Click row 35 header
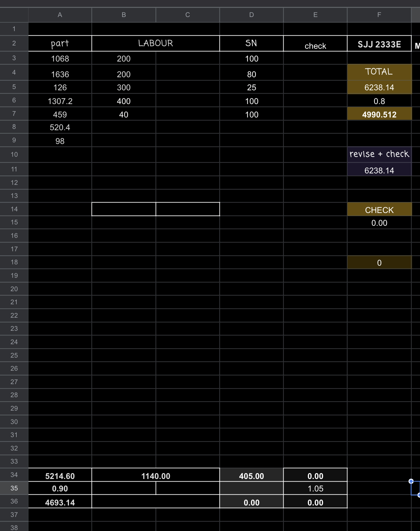The image size is (420, 531). click(14, 488)
